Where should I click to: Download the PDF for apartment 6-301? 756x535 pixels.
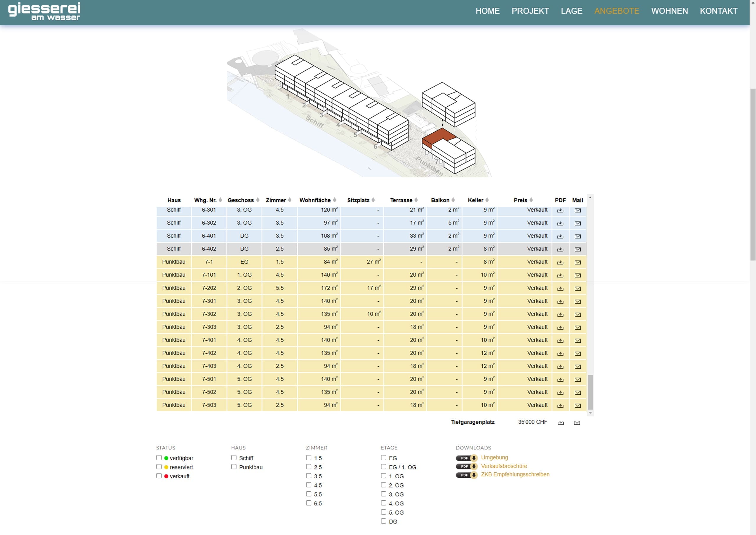560,211
